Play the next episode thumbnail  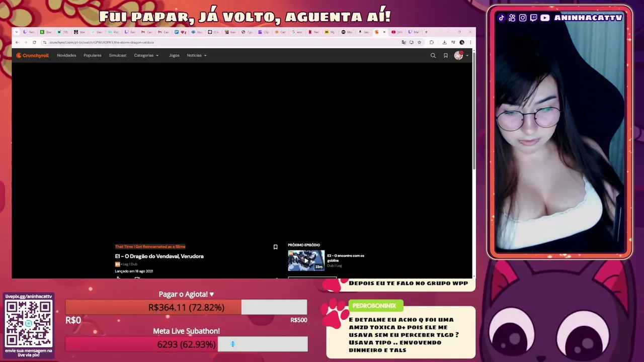point(306,260)
